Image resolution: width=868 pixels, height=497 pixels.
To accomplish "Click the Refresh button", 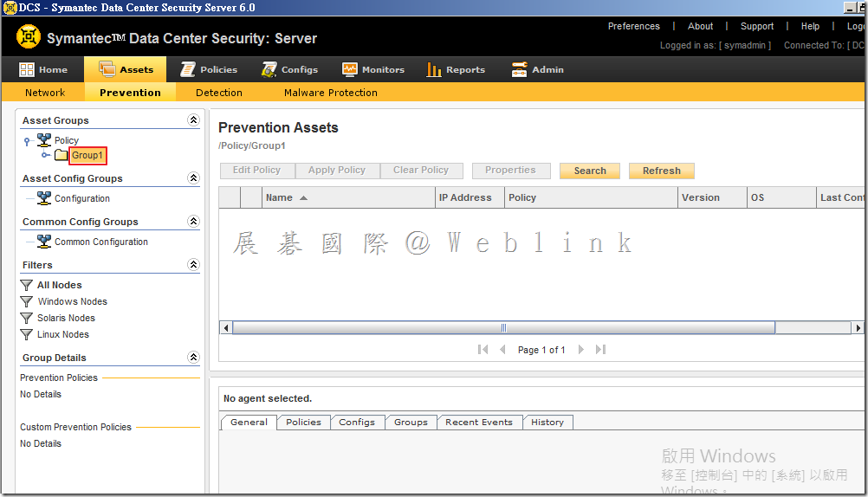I will [662, 171].
